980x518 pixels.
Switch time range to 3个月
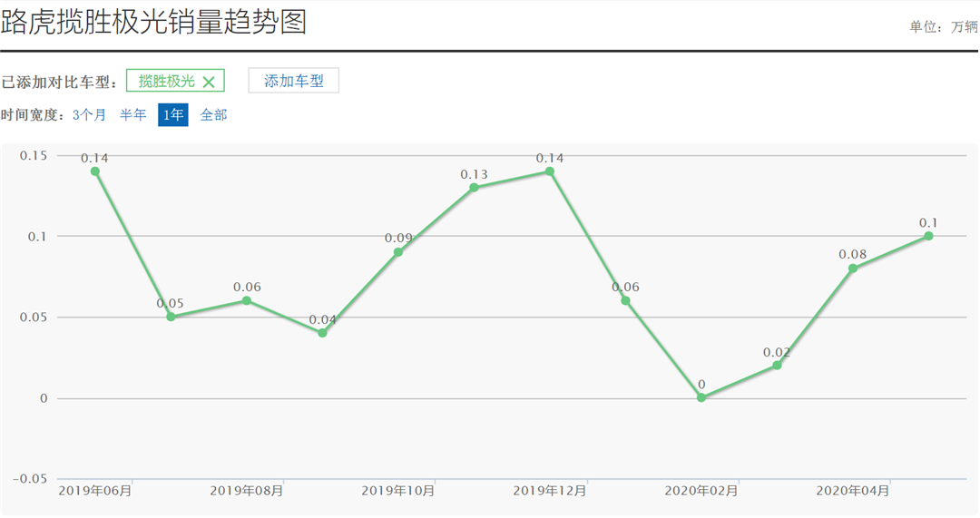coord(89,115)
